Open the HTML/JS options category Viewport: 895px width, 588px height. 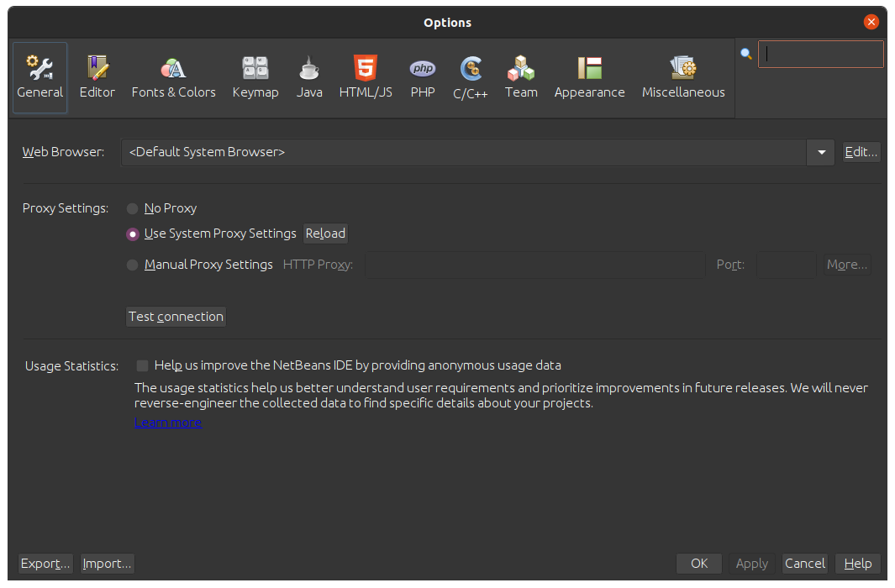(x=366, y=77)
